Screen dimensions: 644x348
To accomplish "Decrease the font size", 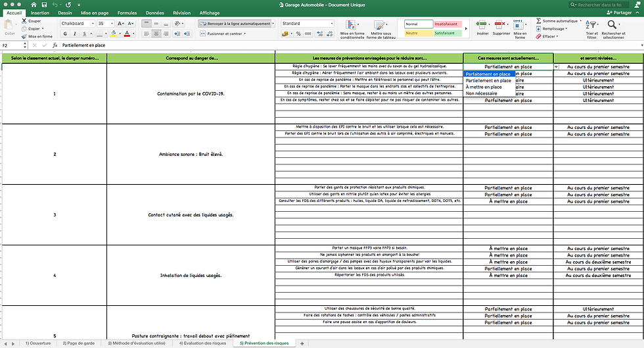I will [x=131, y=24].
